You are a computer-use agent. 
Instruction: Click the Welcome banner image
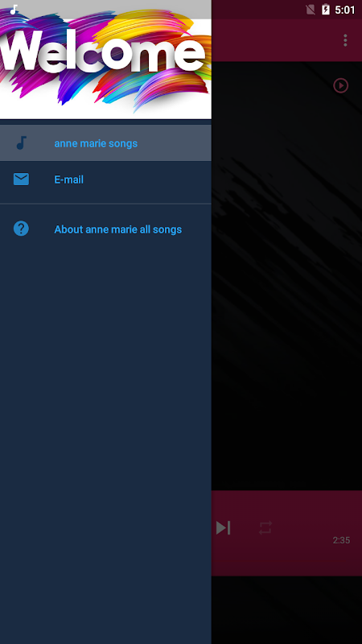(x=105, y=60)
